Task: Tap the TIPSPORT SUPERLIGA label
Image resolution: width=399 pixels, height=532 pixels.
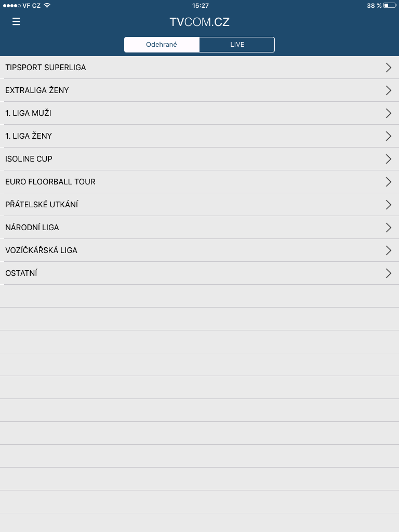Action: (46, 68)
